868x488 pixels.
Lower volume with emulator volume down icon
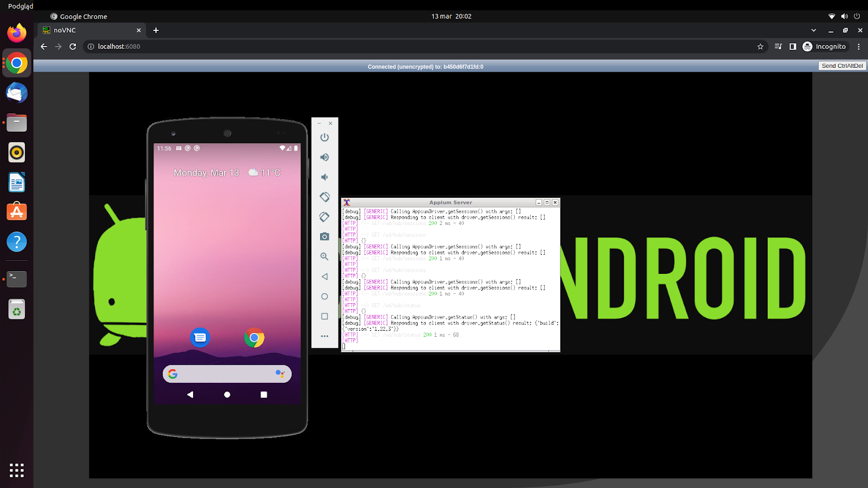pyautogui.click(x=324, y=177)
